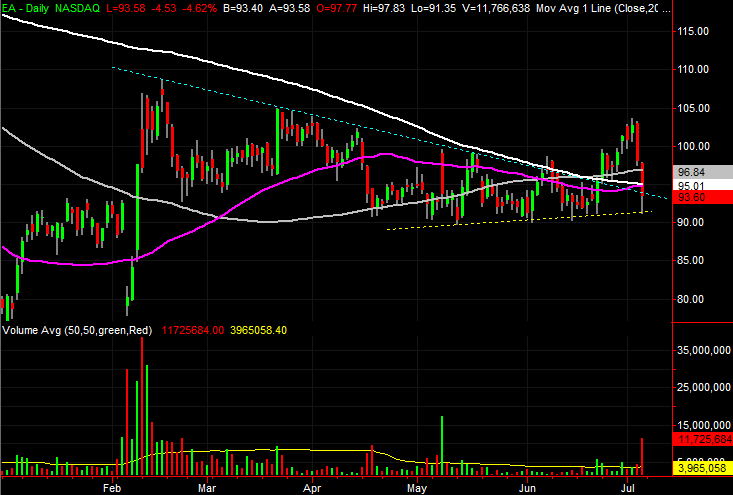Click the yellow 3965058.40 average volume reading
Screen dimensions: 733x495
pos(259,330)
